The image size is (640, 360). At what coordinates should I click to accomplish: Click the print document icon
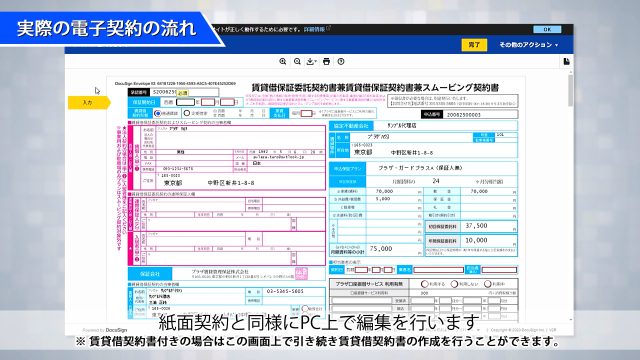coord(326,62)
